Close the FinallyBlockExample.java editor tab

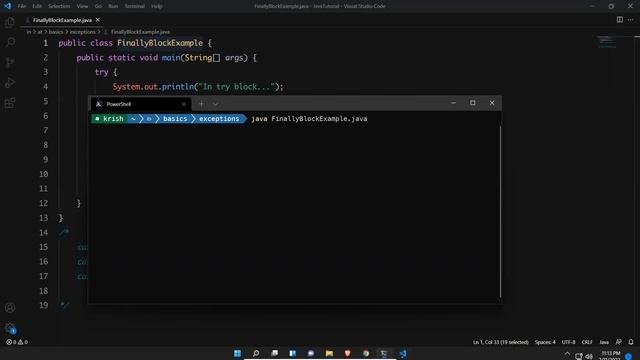[x=98, y=20]
